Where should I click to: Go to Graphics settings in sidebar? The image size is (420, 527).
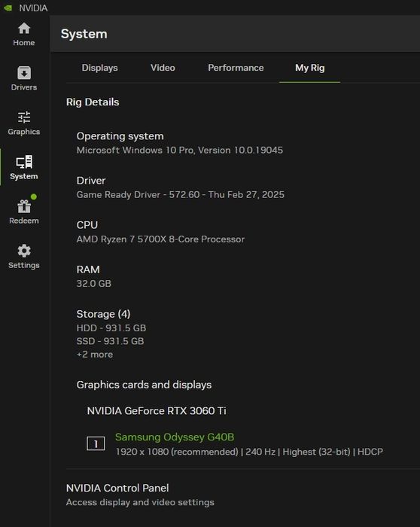pyautogui.click(x=24, y=123)
